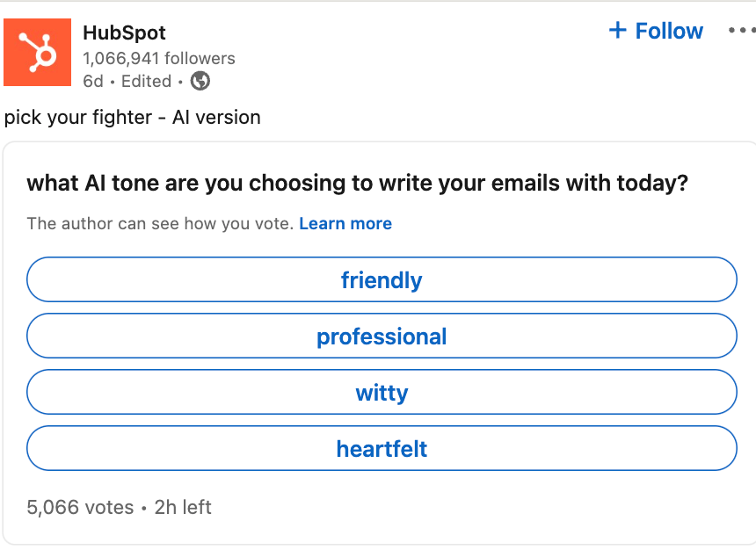Select the professional poll option
Image resolution: width=756 pixels, height=550 pixels.
coord(382,337)
